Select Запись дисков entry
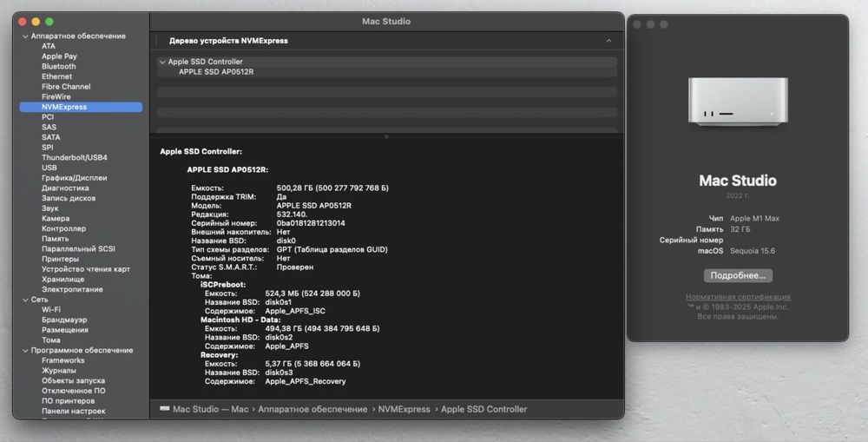This screenshot has width=868, height=442. point(69,198)
